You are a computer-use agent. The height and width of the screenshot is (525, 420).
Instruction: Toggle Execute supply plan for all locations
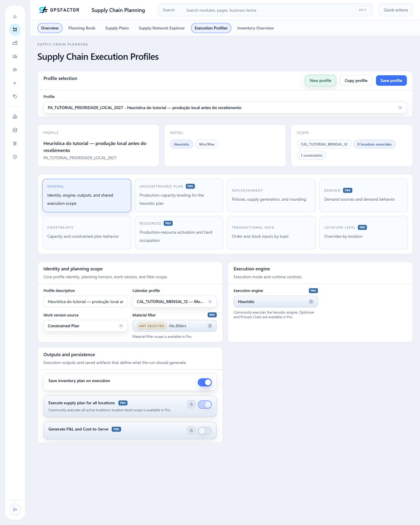205,405
